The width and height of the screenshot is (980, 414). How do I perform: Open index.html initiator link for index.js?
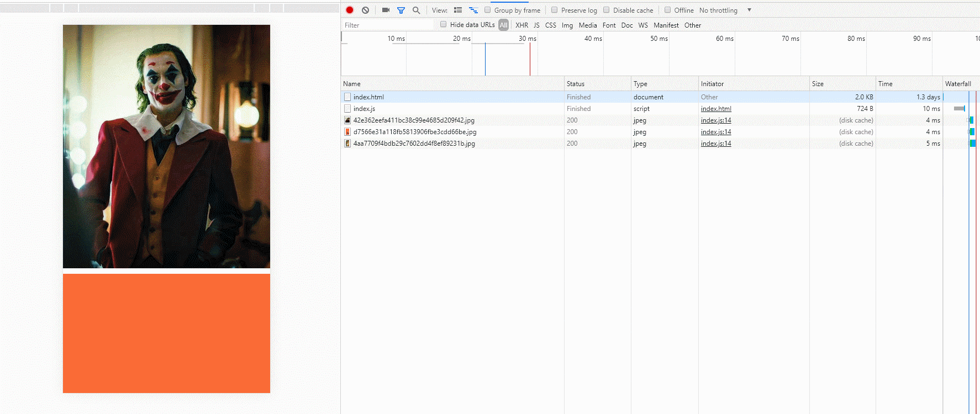click(716, 109)
